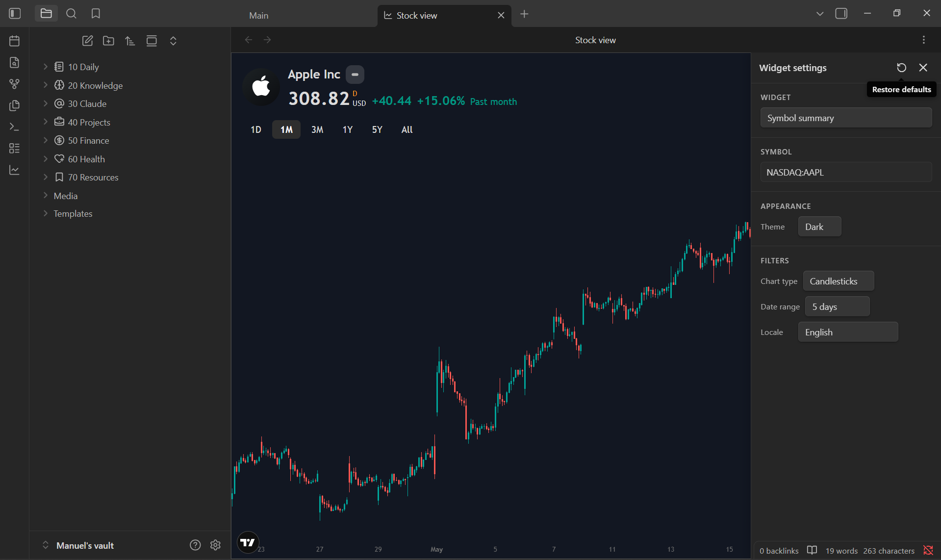The width and height of the screenshot is (941, 560).
Task: Click the 308.82 price value
Action: pos(319,99)
